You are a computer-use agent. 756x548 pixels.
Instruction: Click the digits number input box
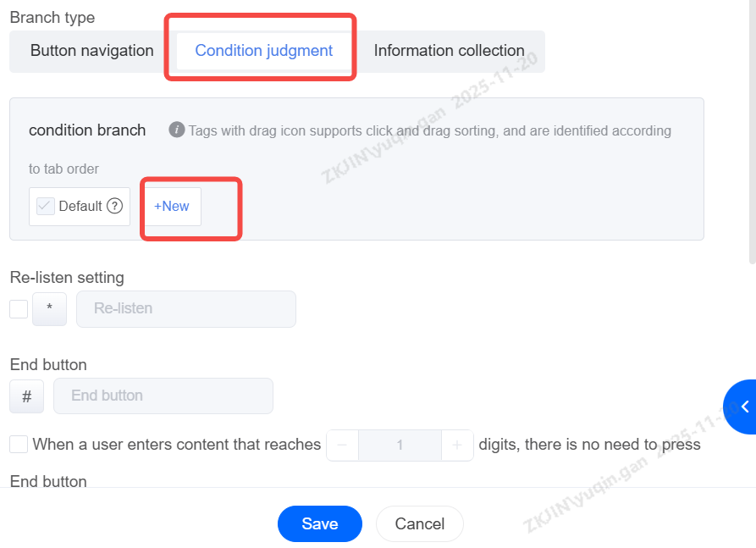coord(400,445)
